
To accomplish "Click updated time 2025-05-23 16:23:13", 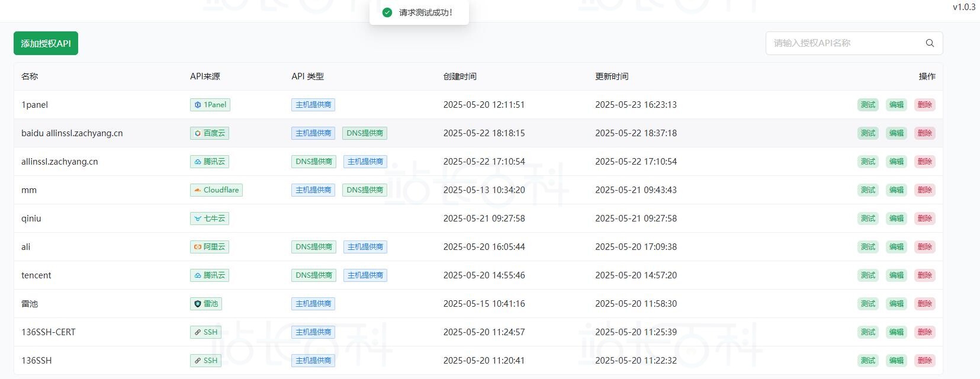I will coord(636,105).
